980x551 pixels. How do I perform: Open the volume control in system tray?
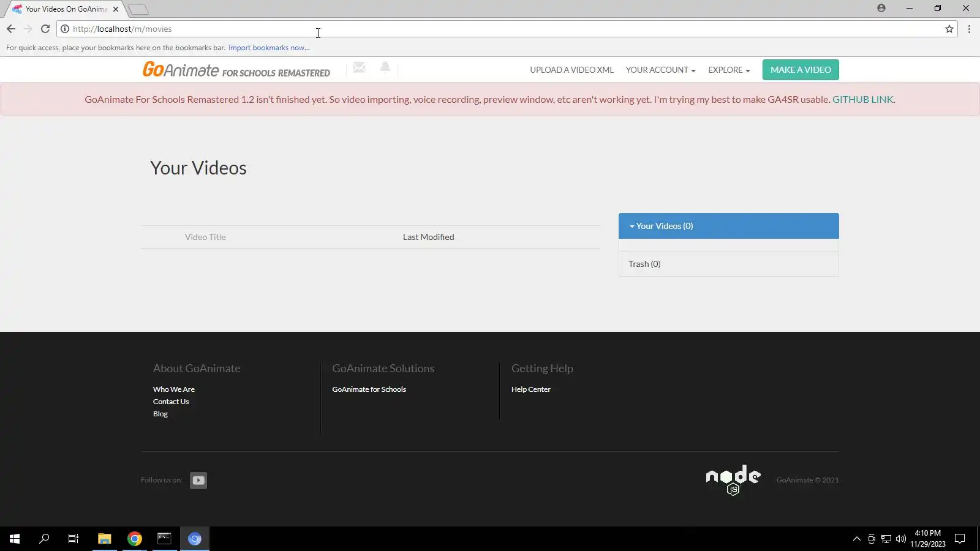click(900, 539)
